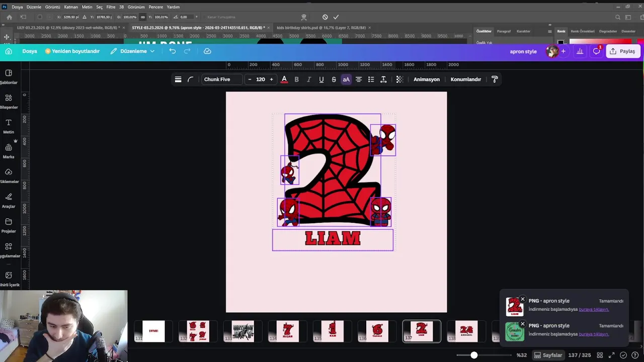Viewport: 644px width, 362px height.
Task: Open transparency checkerboard control
Action: pos(399,79)
